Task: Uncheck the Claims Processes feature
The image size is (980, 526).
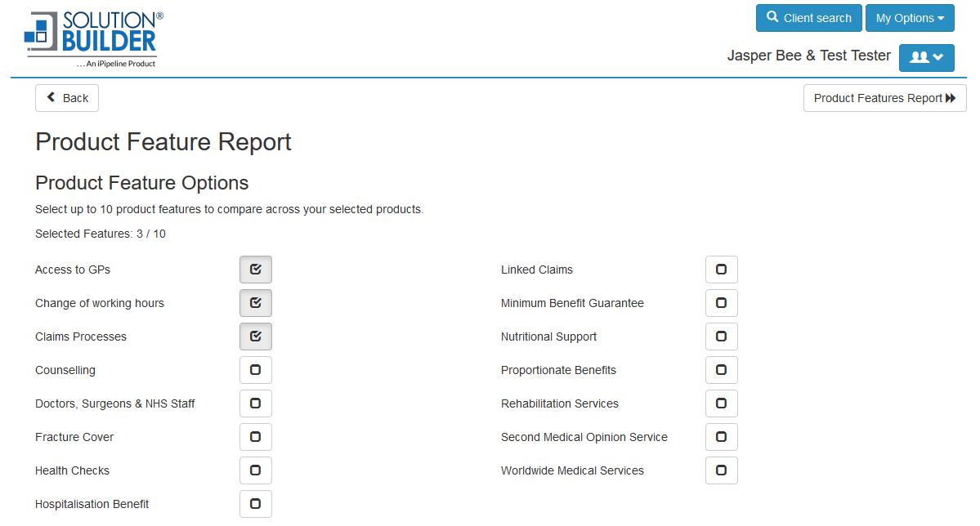Action: tap(256, 337)
